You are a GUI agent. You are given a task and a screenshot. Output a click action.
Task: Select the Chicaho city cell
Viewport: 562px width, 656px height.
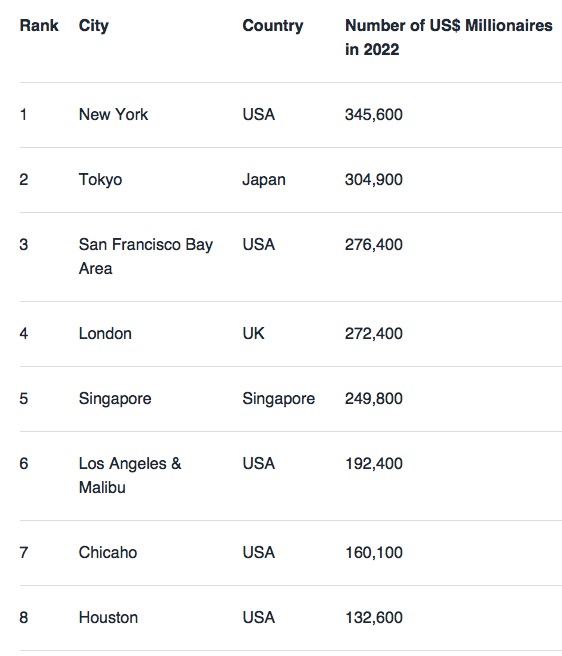[108, 552]
